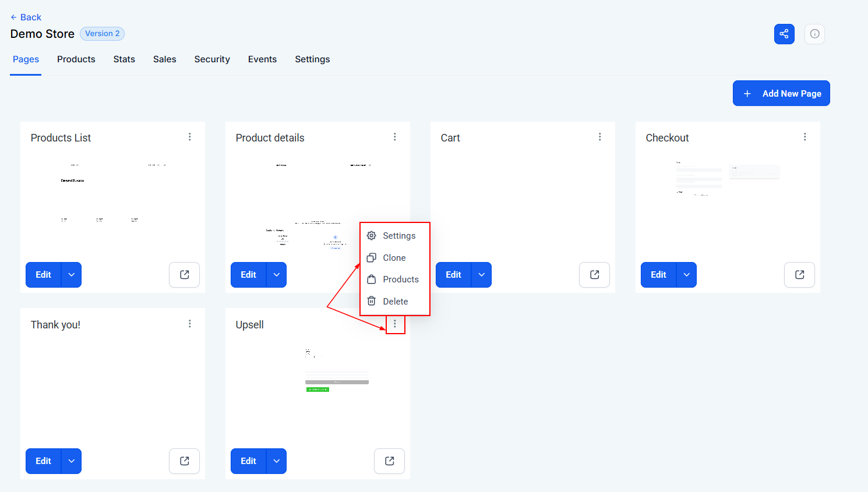This screenshot has height=492, width=868.
Task: Open Checkout page preview in new tab
Action: pyautogui.click(x=799, y=275)
